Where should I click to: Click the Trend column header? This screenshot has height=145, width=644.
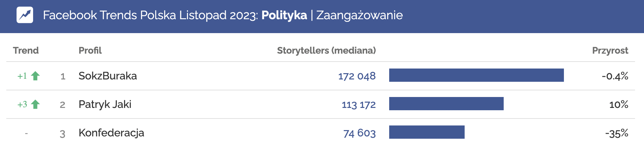click(x=26, y=50)
